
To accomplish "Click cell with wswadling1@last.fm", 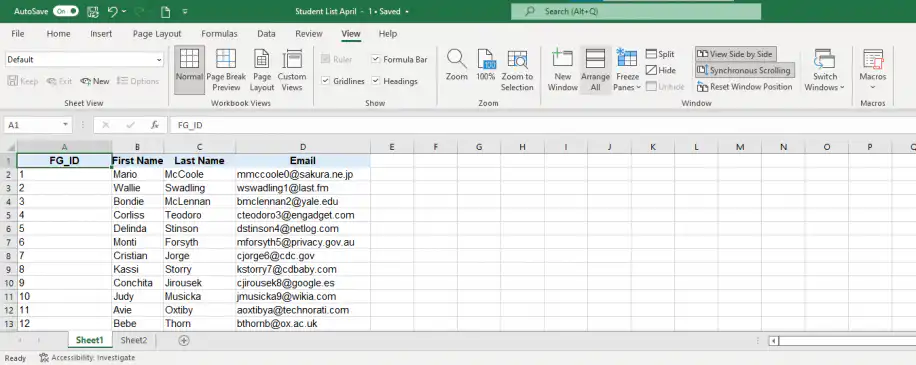I will click(303, 188).
